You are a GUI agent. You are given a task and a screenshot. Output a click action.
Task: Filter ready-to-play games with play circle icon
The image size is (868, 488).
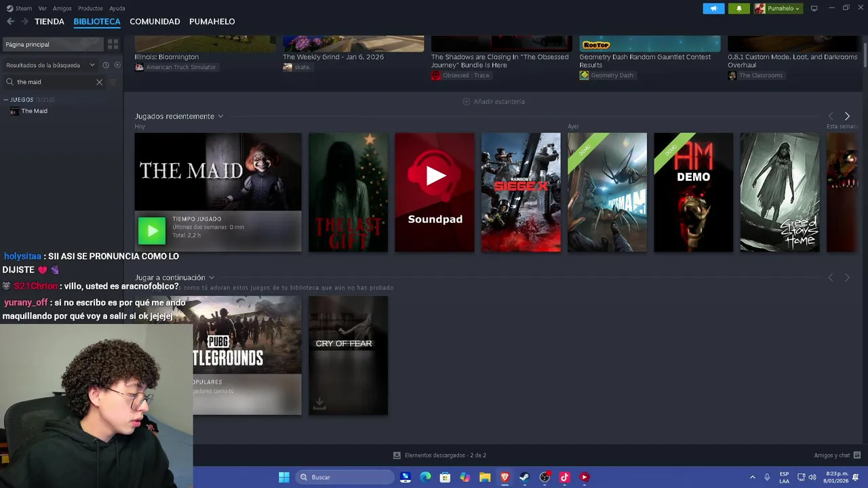117,65
